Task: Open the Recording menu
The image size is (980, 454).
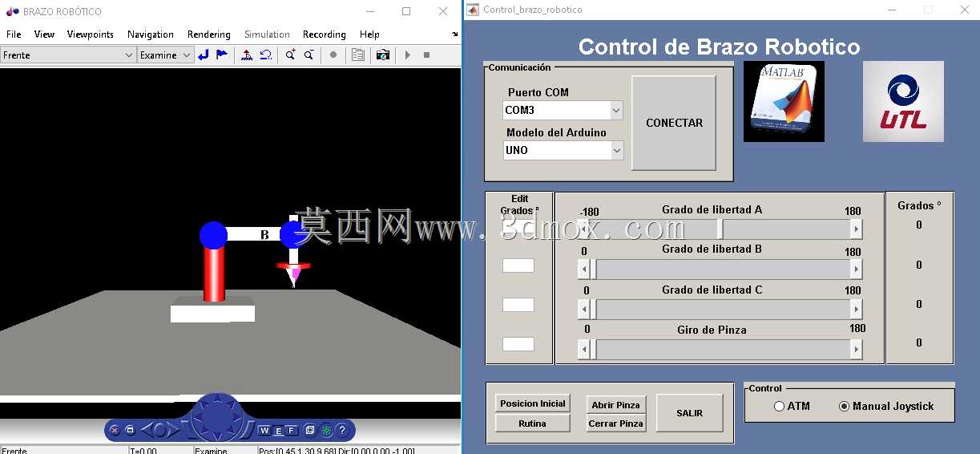Action: (x=325, y=34)
